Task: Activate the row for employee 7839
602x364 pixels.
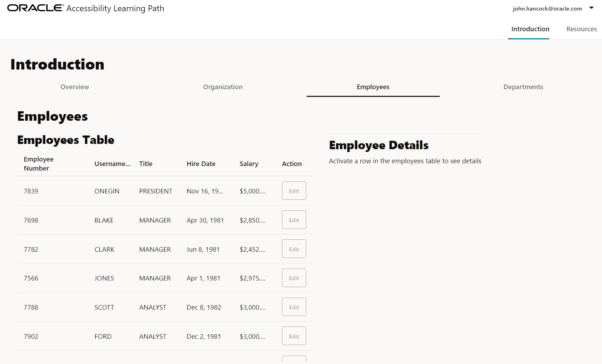Action: click(105, 191)
